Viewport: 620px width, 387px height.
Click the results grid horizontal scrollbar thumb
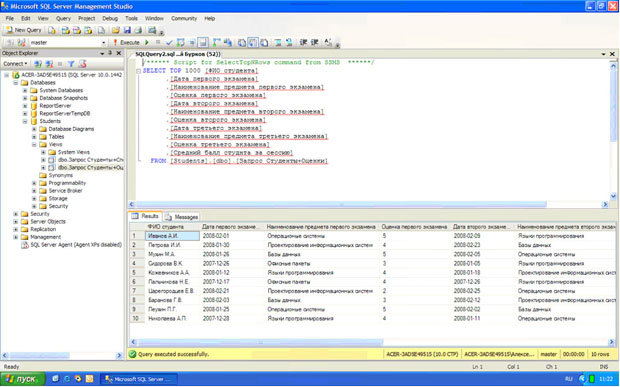(x=260, y=342)
